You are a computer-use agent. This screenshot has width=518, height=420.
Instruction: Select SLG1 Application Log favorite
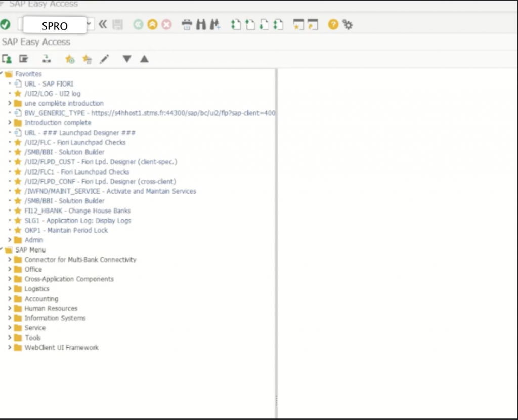pos(77,221)
